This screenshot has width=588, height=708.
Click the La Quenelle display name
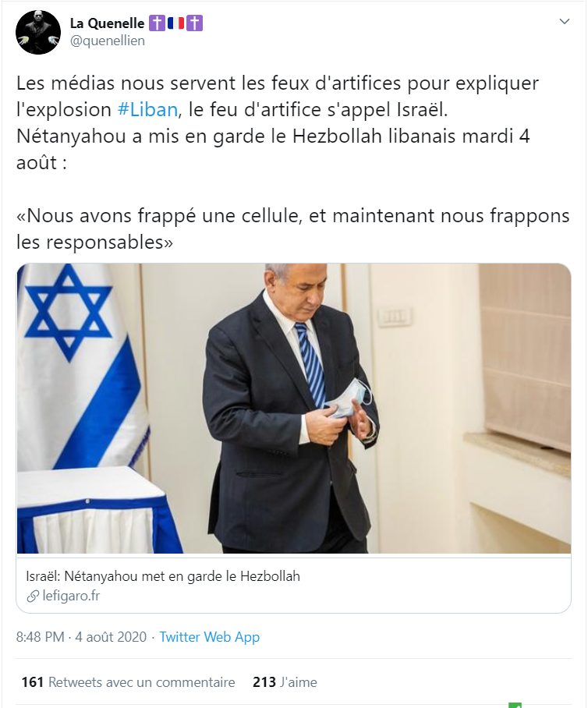[107, 23]
